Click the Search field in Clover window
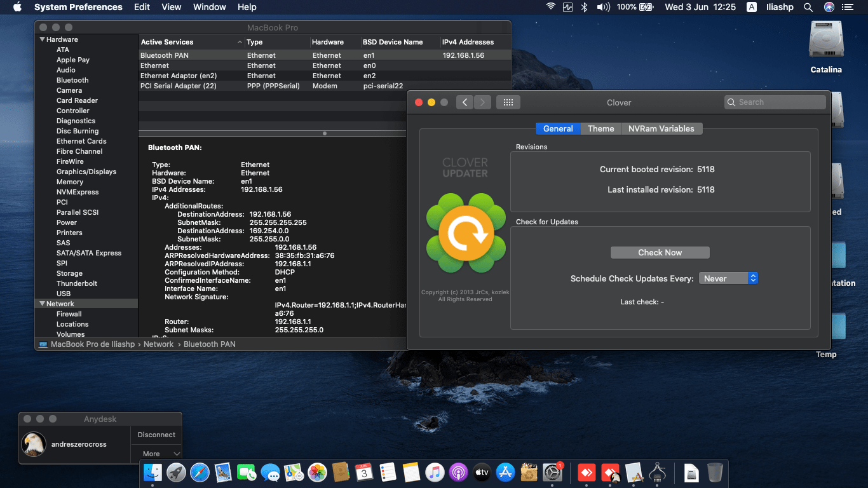 pos(775,102)
